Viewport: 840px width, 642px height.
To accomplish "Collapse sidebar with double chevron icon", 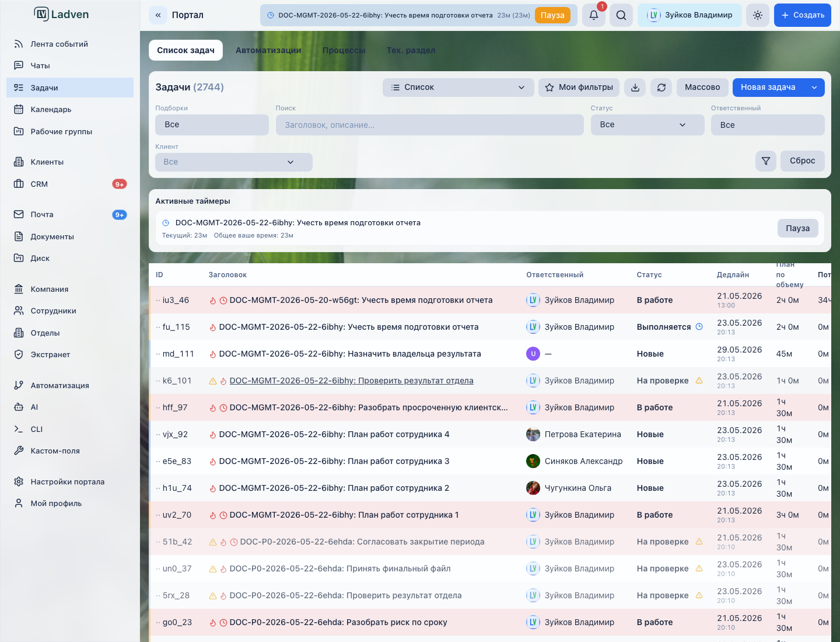I will [158, 15].
